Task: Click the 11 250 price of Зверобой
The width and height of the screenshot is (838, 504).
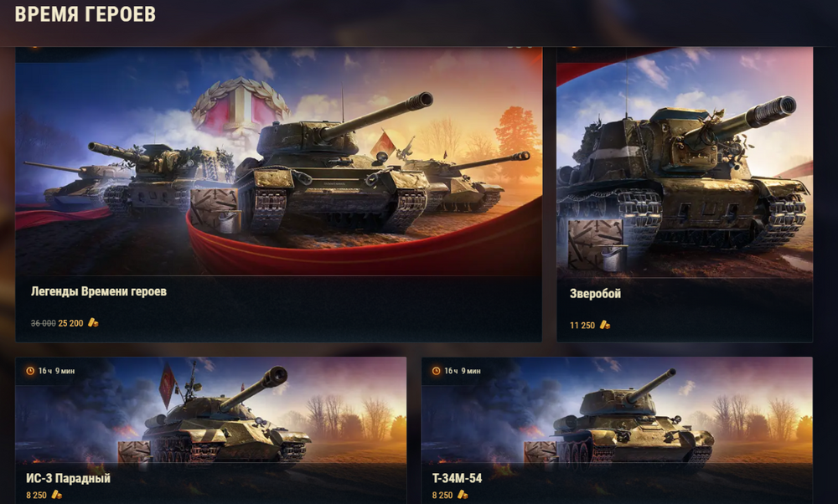Action: tap(582, 325)
